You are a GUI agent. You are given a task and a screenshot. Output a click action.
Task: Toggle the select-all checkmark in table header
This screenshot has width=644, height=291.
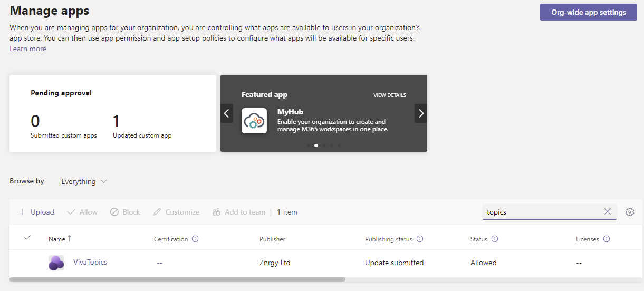click(x=27, y=238)
